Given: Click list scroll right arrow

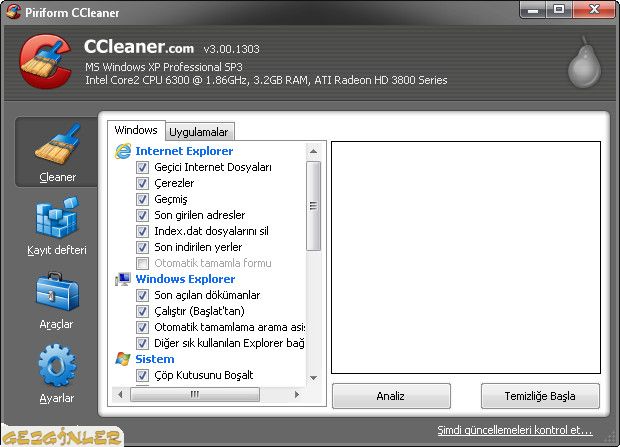Looking at the screenshot, I should 297,394.
